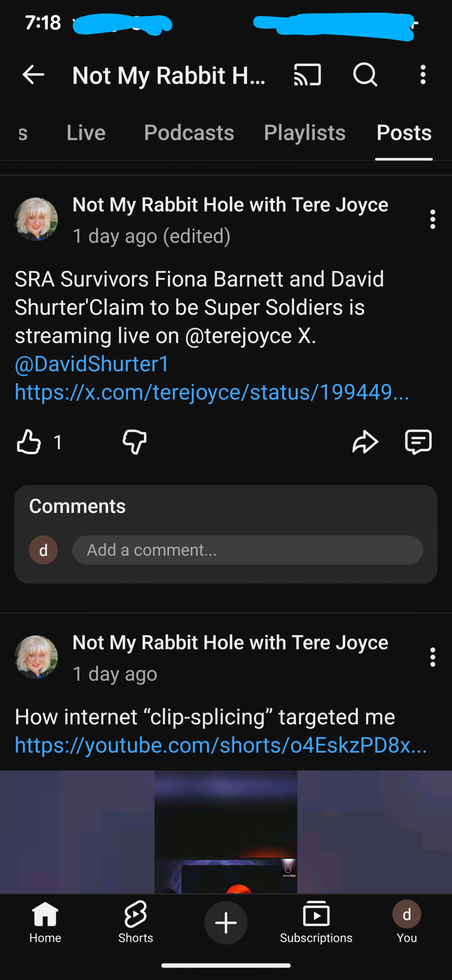Open the top bar three-dot overflow menu

(x=423, y=74)
